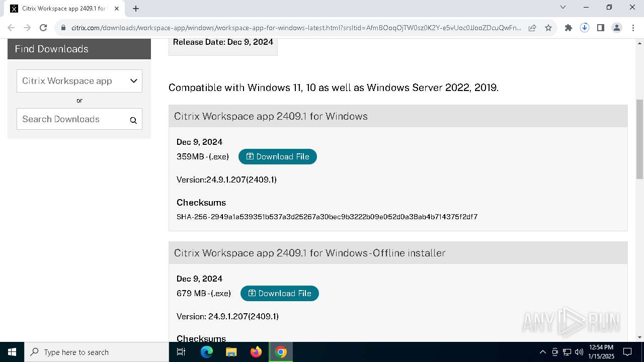This screenshot has width=644, height=362.
Task: Launch Firefox from the taskbar
Action: [x=256, y=352]
